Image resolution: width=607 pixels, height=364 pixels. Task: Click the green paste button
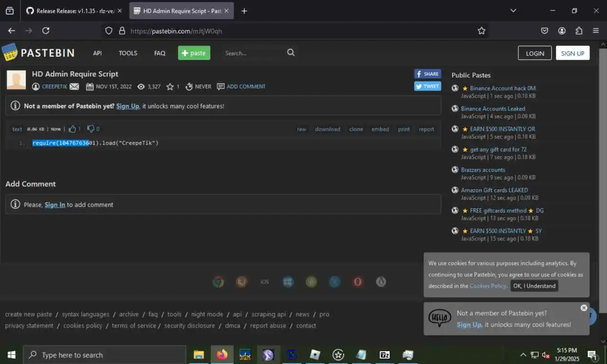point(194,53)
